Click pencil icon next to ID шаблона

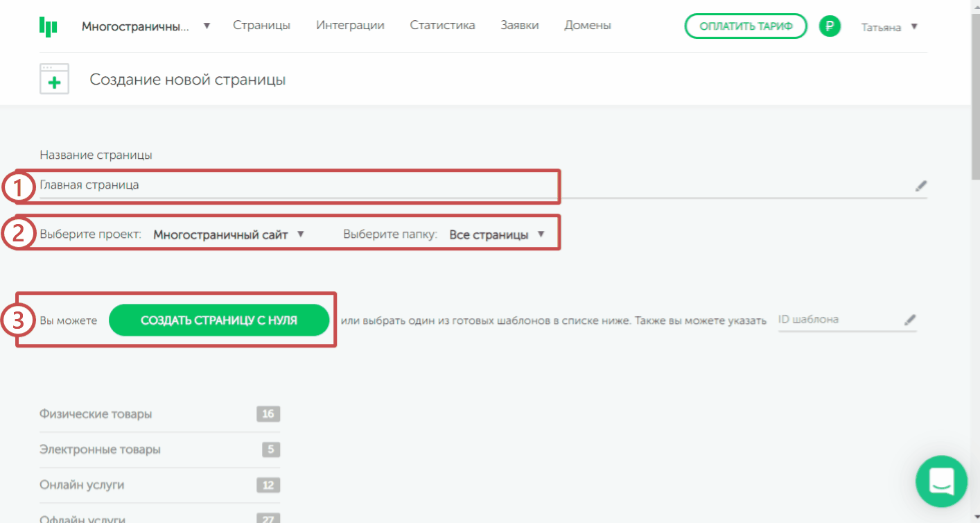(x=909, y=320)
